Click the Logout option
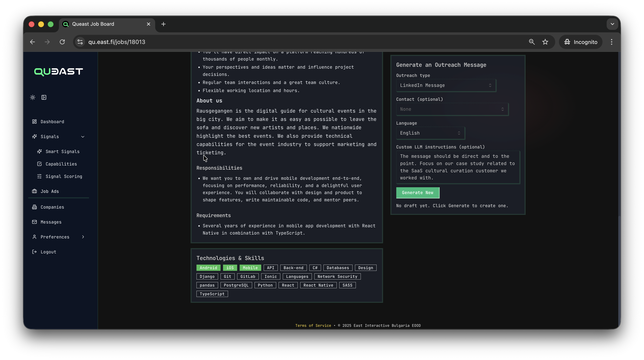Screen dimensions: 644x360 click(48, 252)
